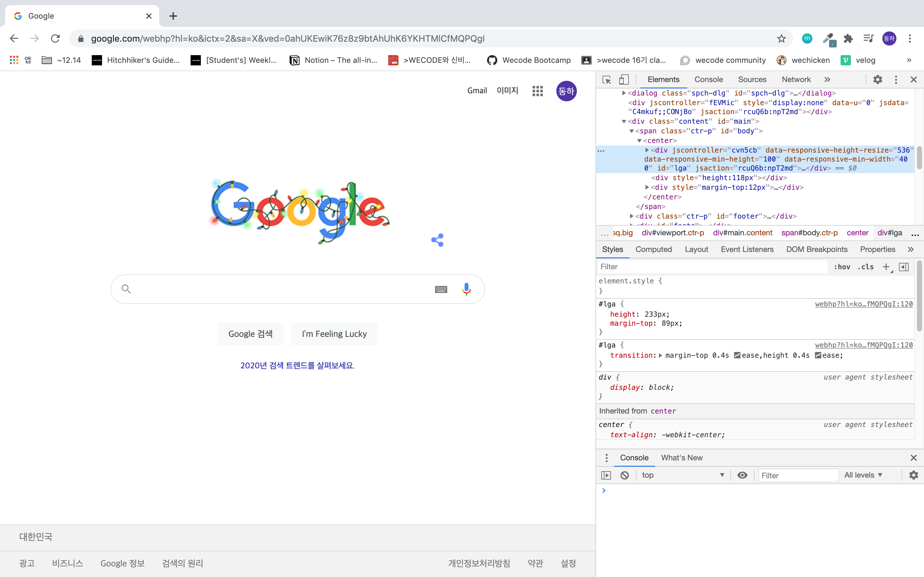
Task: Click the inspect element picker icon
Action: (x=606, y=79)
